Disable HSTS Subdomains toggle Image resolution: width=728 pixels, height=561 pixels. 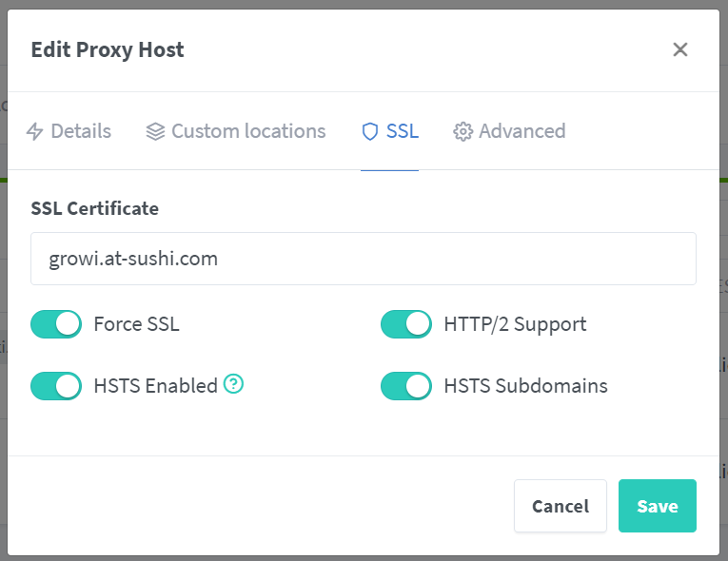tap(406, 386)
